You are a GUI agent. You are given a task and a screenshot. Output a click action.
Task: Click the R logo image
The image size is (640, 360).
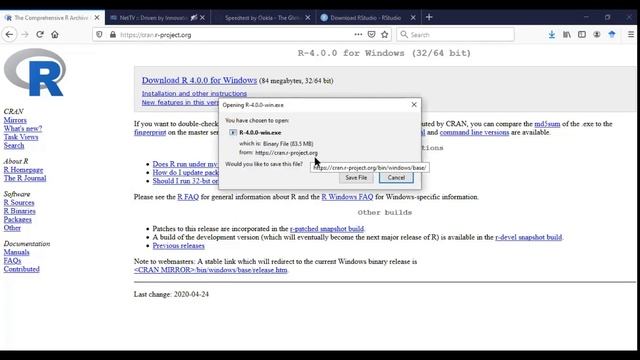tap(35, 72)
